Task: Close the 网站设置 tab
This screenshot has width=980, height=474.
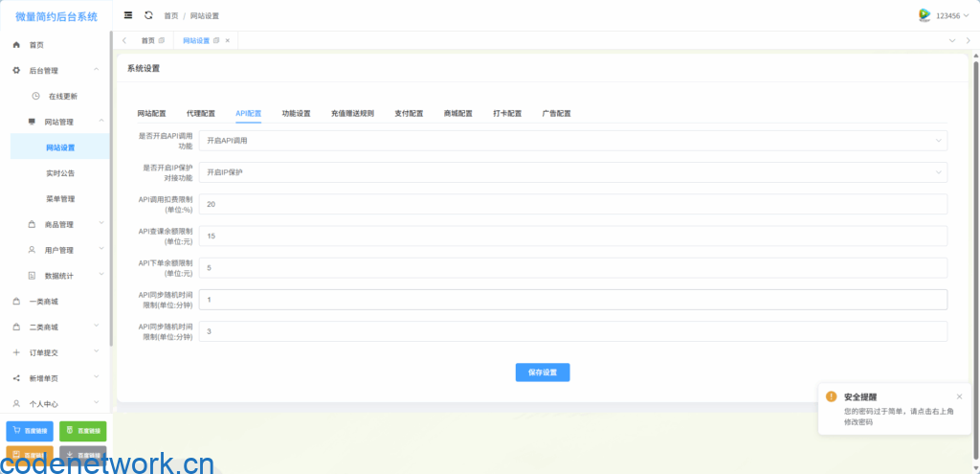Action: coord(227,40)
